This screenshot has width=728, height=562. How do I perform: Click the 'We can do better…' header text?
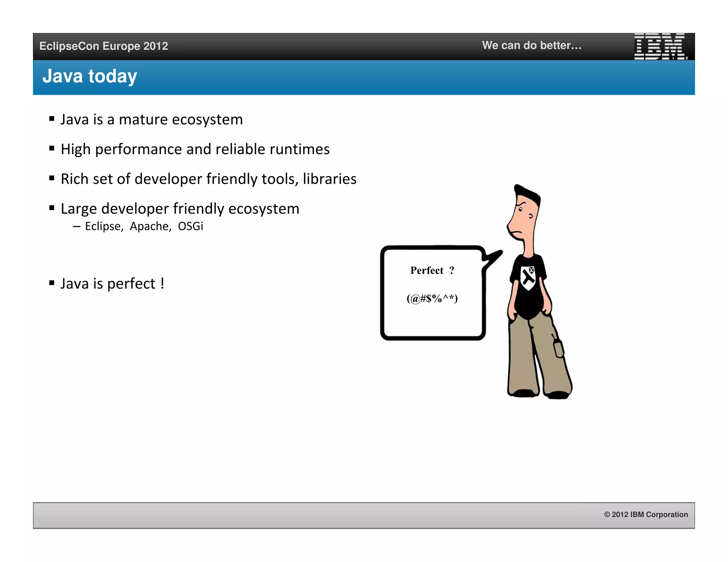[x=531, y=45]
